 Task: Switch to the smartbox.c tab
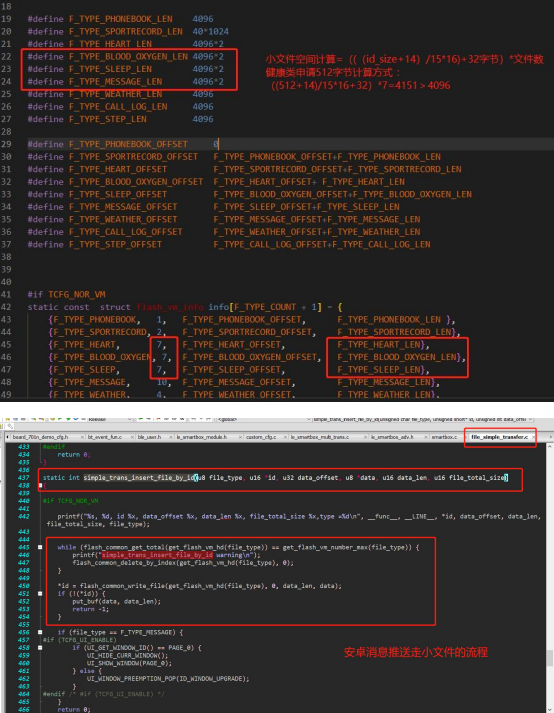pyautogui.click(x=444, y=437)
